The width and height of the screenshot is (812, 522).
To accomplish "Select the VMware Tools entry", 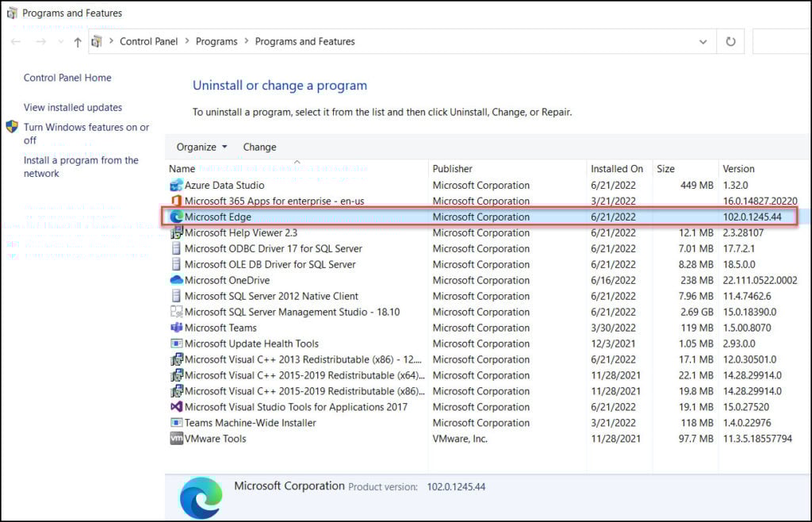I will point(215,439).
